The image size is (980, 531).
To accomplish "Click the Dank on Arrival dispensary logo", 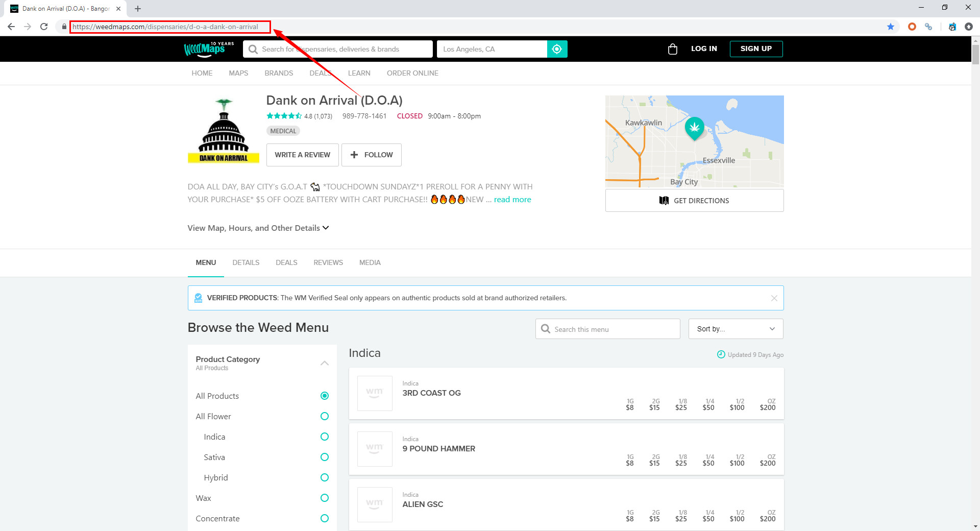I will (x=224, y=130).
